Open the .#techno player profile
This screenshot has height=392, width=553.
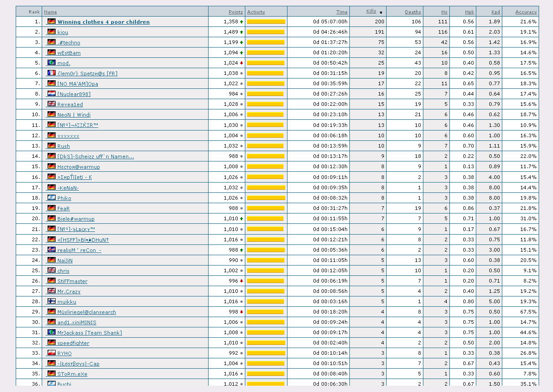pyautogui.click(x=69, y=43)
